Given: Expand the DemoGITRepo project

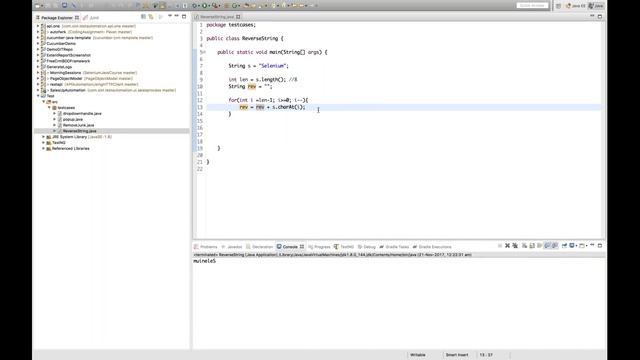Looking at the screenshot, I should (38, 49).
